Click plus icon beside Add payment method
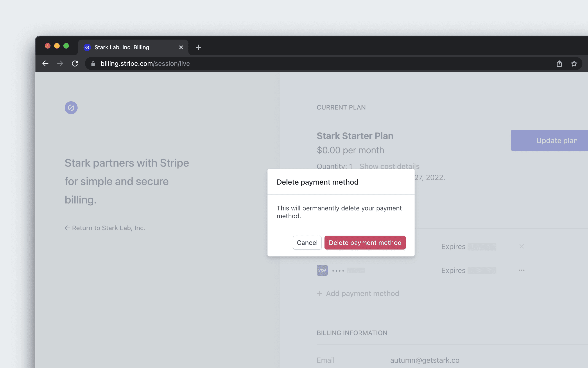 320,293
